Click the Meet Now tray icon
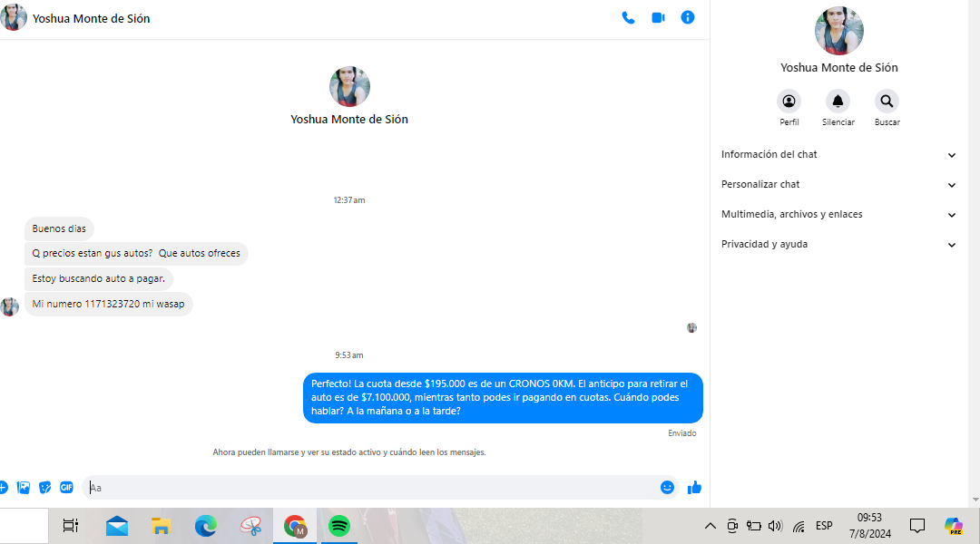980x544 pixels. pyautogui.click(x=732, y=526)
